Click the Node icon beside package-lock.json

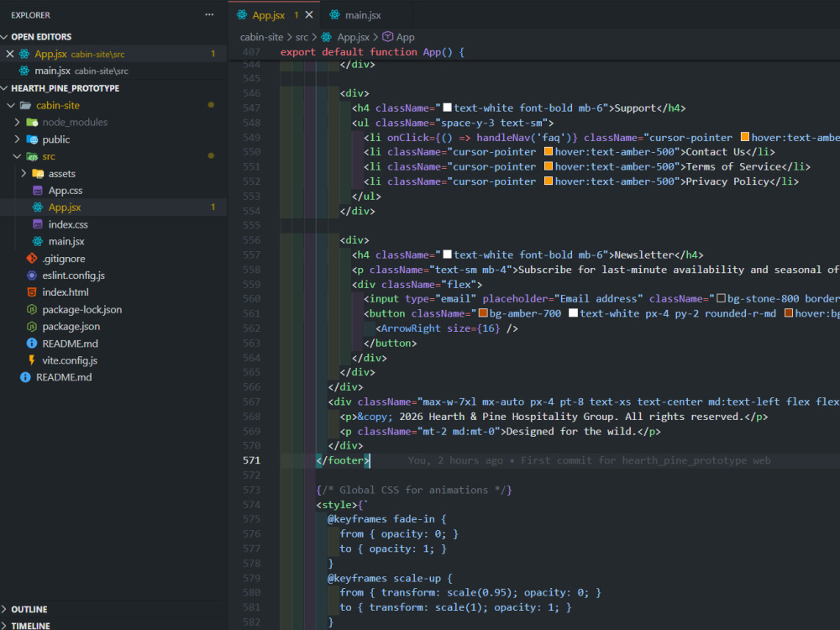[x=32, y=309]
